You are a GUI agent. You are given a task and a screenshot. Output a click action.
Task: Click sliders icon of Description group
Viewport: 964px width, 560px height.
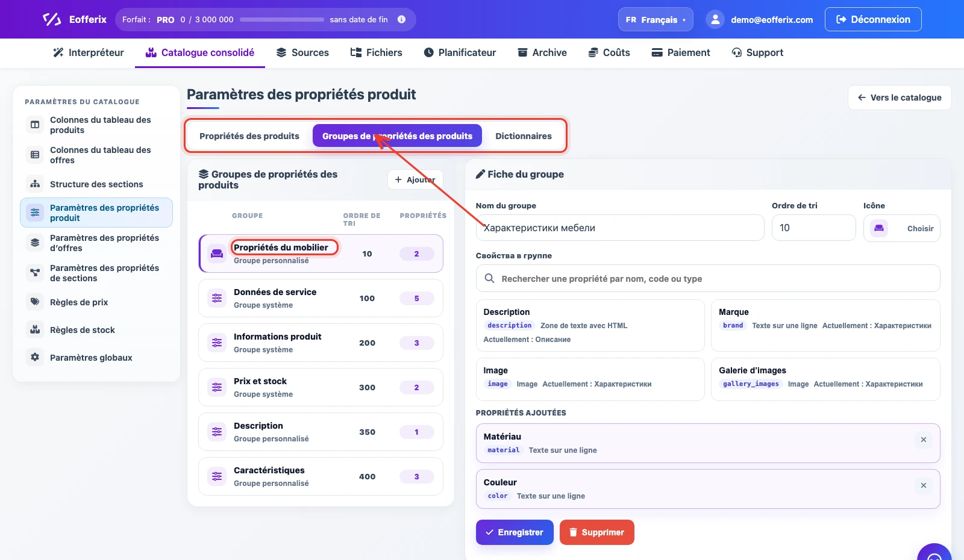(217, 432)
